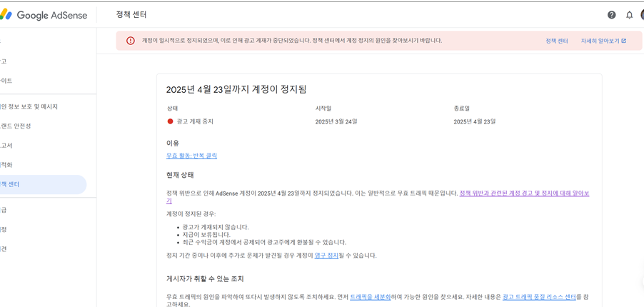Click the 게시자가 취할 수 있는 조치 heading
This screenshot has height=307, width=644.
coord(205,279)
